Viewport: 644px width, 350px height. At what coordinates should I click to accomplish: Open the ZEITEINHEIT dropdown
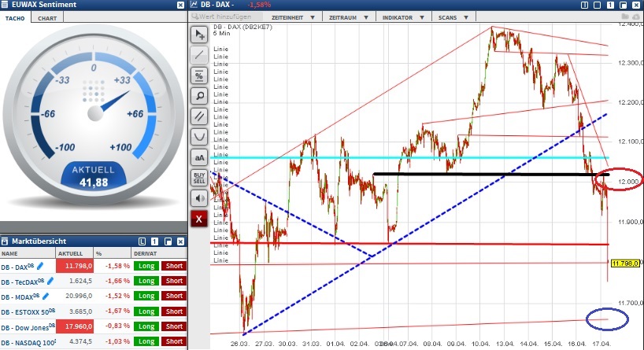click(293, 17)
